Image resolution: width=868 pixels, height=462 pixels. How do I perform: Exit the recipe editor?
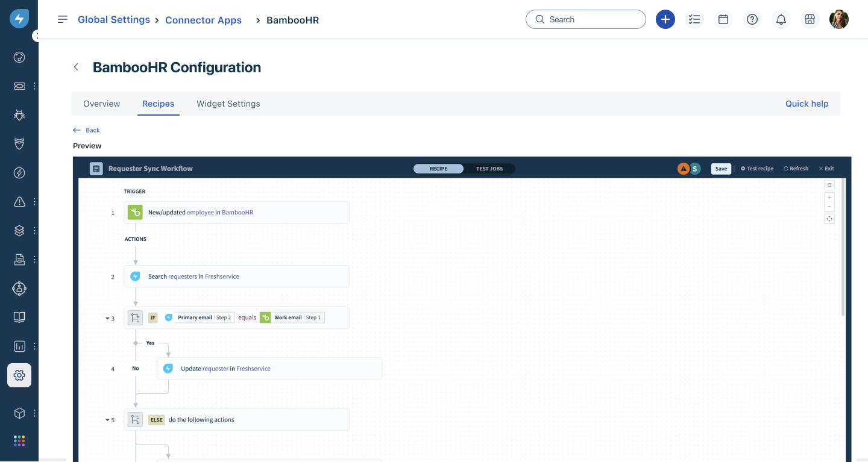pyautogui.click(x=826, y=169)
